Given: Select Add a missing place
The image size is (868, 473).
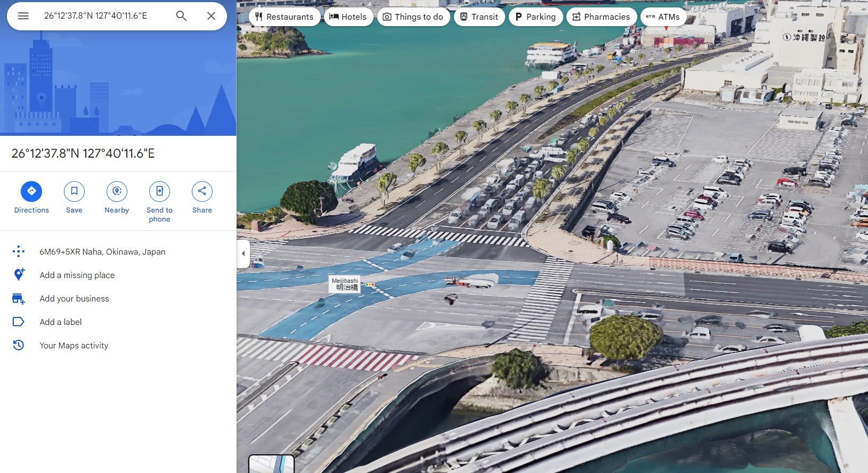Looking at the screenshot, I should click(77, 275).
